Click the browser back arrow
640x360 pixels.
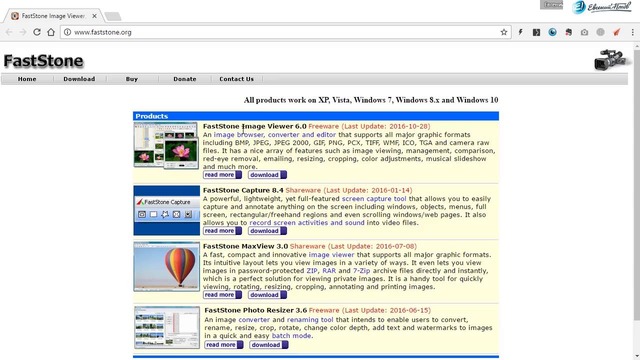point(9,32)
